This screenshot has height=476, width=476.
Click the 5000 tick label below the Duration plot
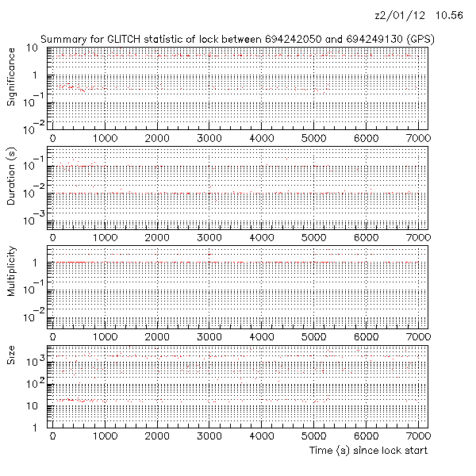(x=315, y=237)
